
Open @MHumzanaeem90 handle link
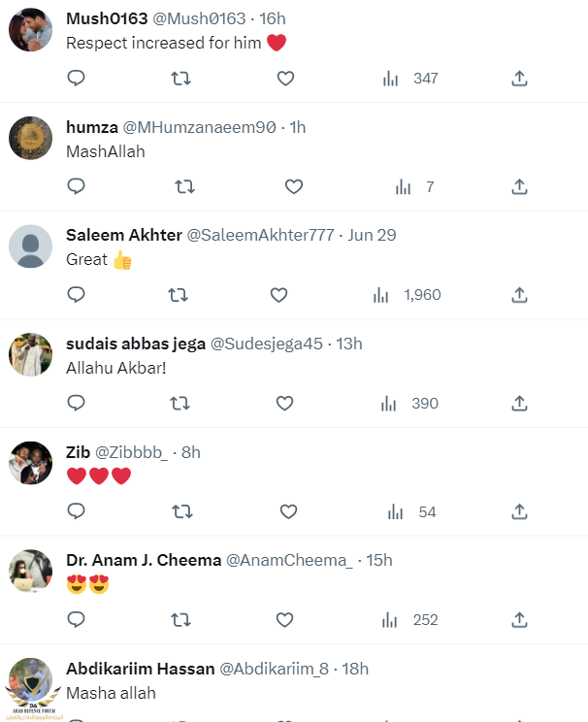tap(212, 127)
